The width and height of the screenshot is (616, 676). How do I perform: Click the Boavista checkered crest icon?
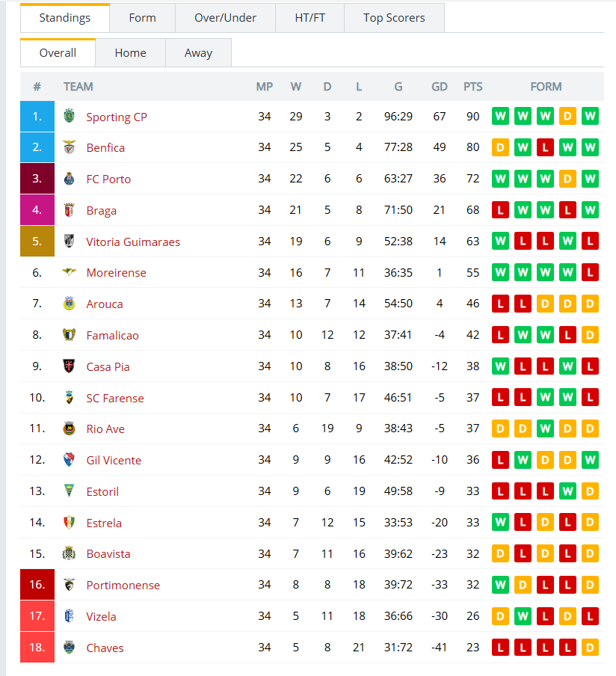tap(69, 553)
